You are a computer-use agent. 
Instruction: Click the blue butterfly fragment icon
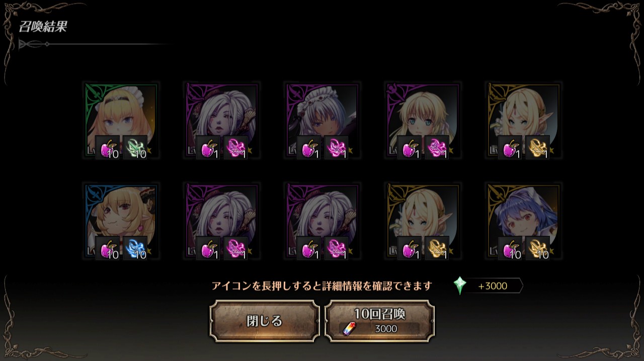(x=135, y=248)
